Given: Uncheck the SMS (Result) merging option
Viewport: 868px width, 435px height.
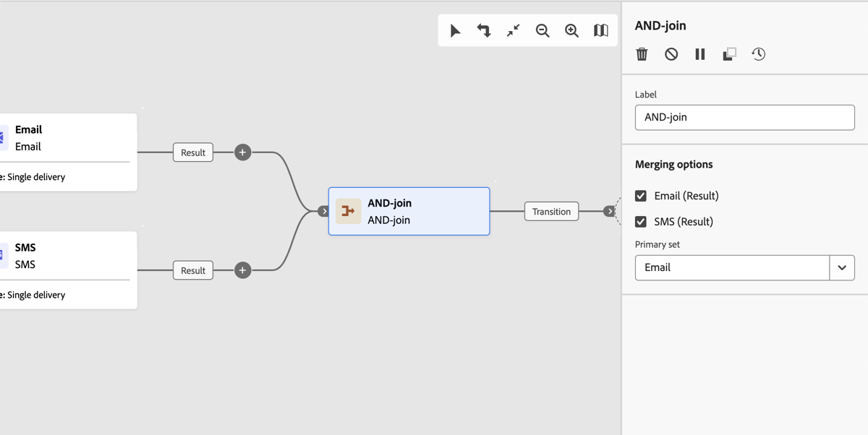Looking at the screenshot, I should point(640,221).
